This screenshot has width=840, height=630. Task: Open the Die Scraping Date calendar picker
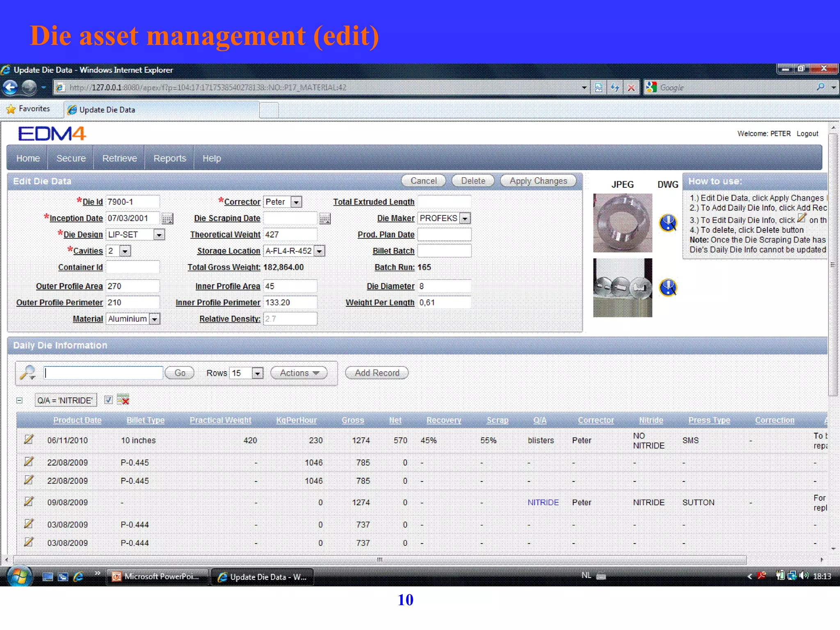point(324,219)
